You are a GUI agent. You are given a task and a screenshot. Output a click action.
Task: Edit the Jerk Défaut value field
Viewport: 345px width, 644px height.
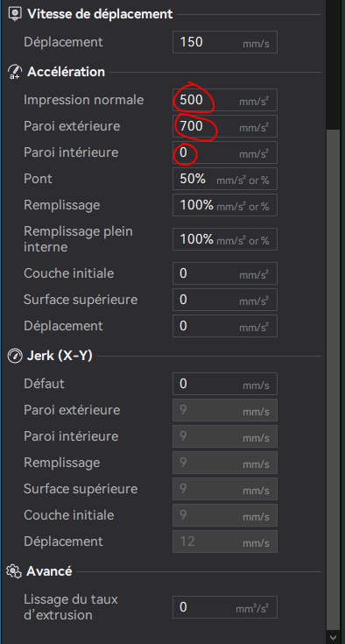(225, 384)
